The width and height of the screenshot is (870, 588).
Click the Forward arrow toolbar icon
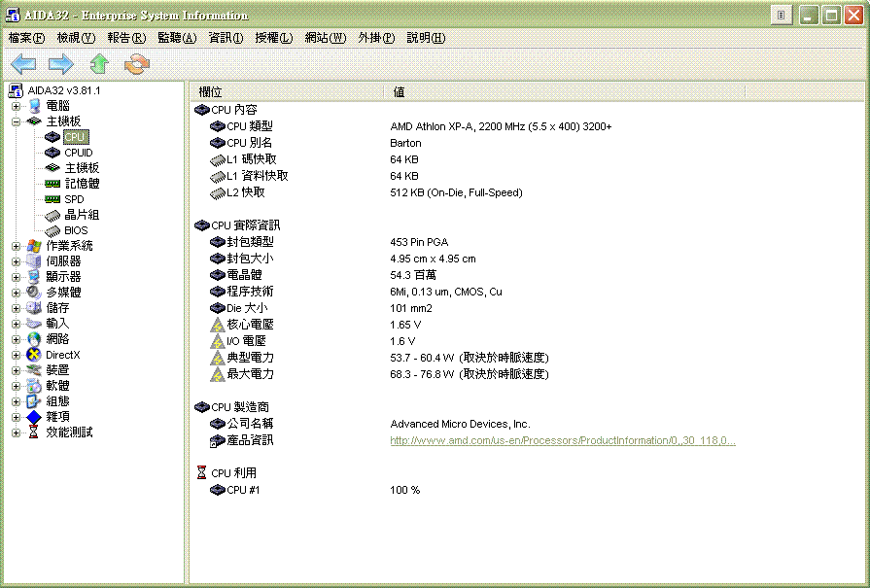coord(61,64)
